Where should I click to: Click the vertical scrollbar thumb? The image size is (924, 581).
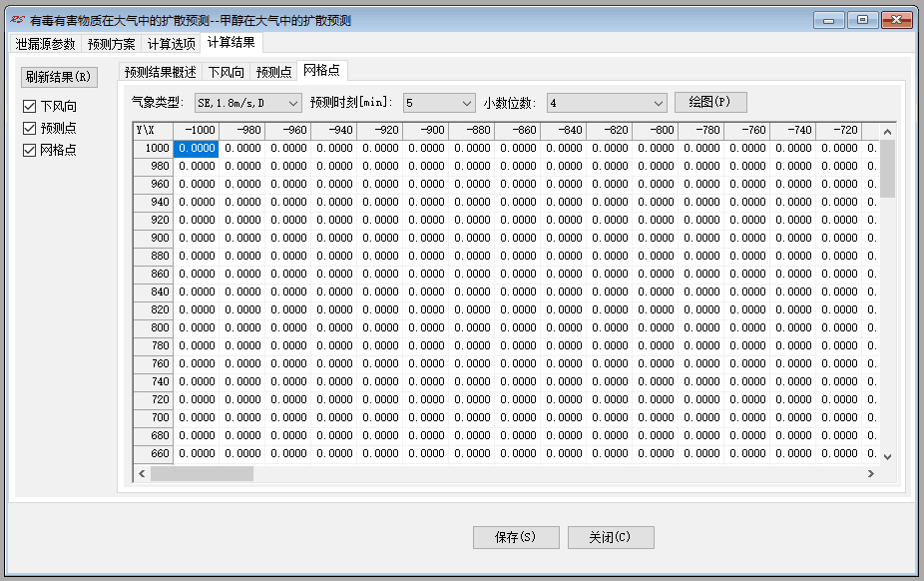[x=887, y=169]
